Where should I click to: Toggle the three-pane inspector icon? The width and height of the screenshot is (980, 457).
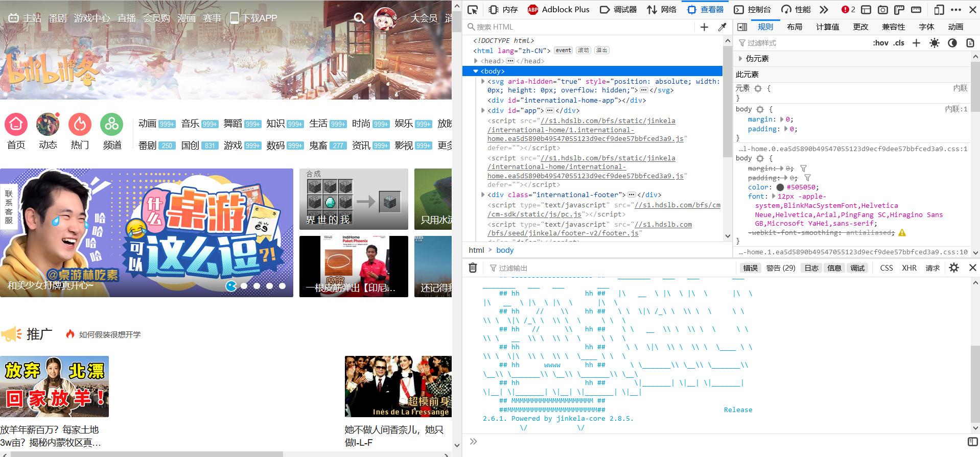click(x=742, y=27)
